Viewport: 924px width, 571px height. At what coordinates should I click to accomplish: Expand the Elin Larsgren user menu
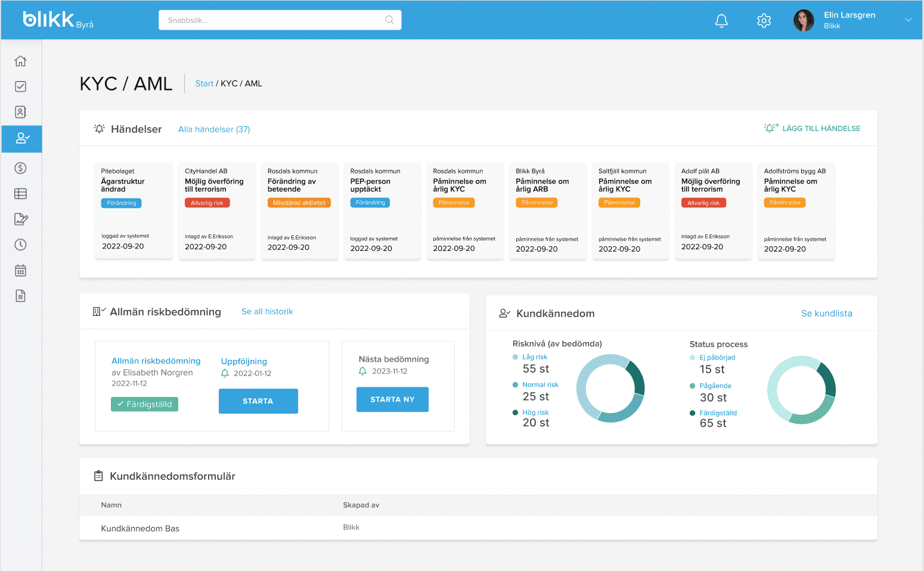pyautogui.click(x=908, y=20)
